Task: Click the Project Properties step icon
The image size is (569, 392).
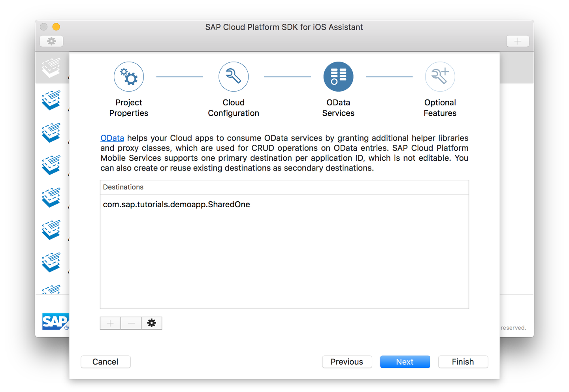Action: 129,77
